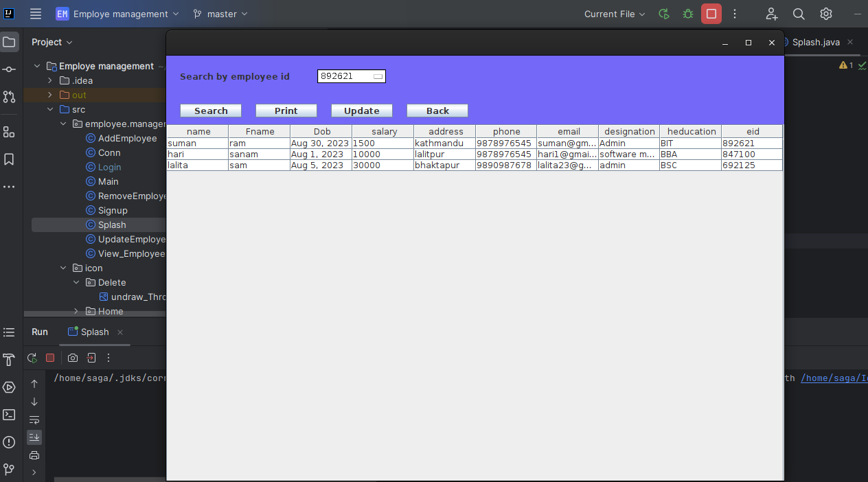Image resolution: width=868 pixels, height=482 pixels.
Task: Show more tool windows ellipsis
Action: click(x=9, y=187)
